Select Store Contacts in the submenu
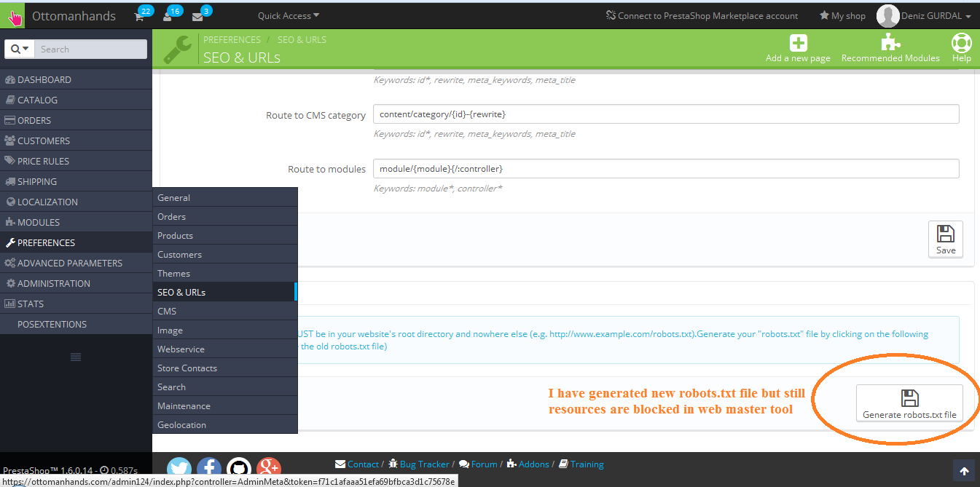 (224, 368)
